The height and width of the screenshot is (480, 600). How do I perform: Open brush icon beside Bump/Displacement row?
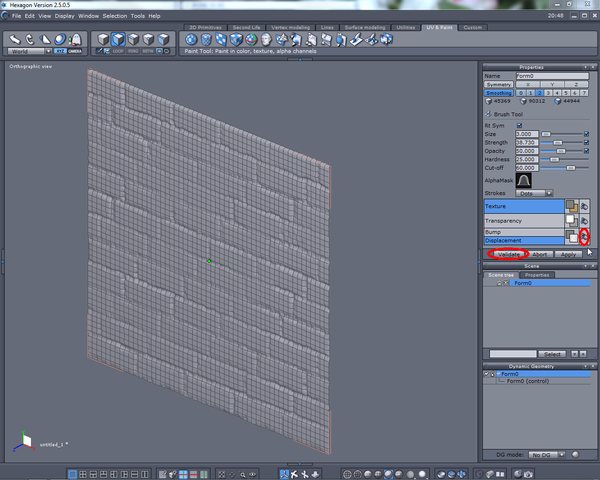584,237
